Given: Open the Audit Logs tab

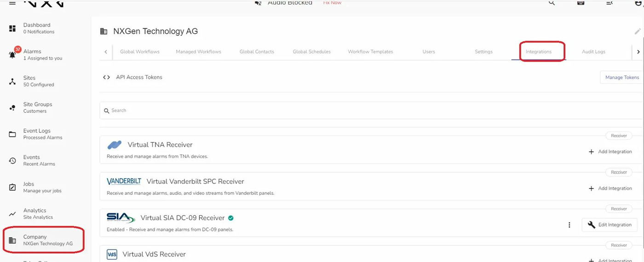Looking at the screenshot, I should pyautogui.click(x=593, y=51).
